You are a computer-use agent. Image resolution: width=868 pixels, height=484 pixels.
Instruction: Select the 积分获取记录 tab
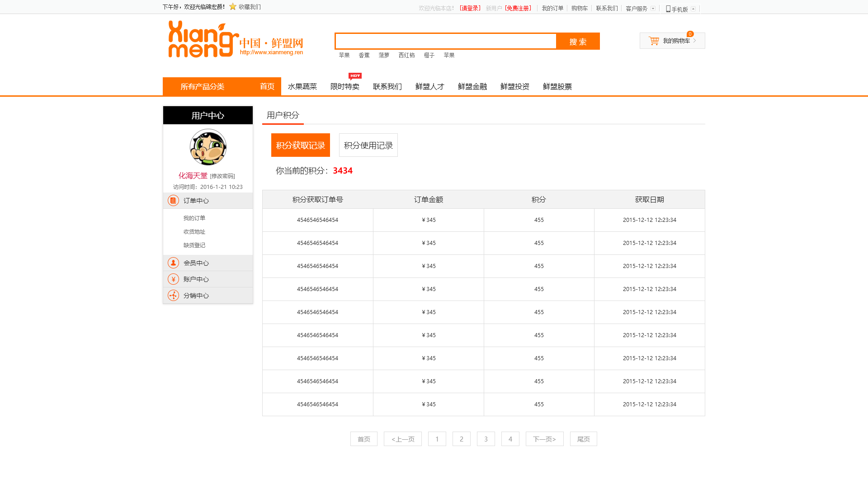(x=300, y=146)
